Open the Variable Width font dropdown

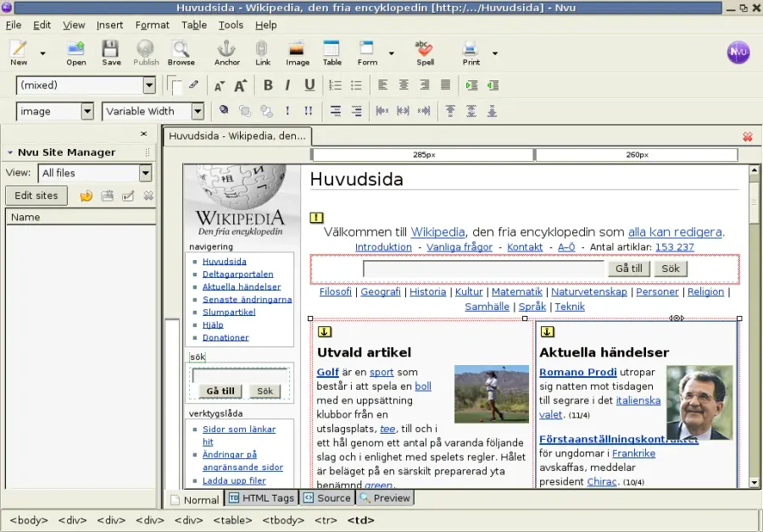[198, 111]
